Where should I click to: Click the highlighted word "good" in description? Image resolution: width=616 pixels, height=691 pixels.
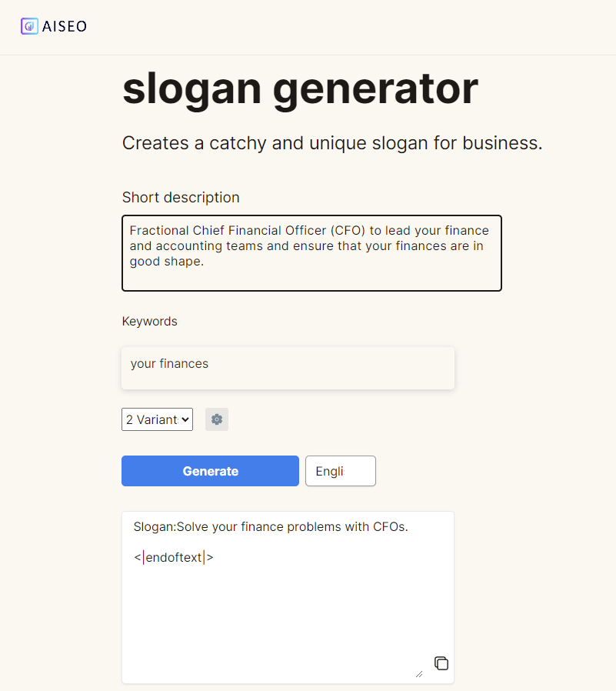pos(145,262)
